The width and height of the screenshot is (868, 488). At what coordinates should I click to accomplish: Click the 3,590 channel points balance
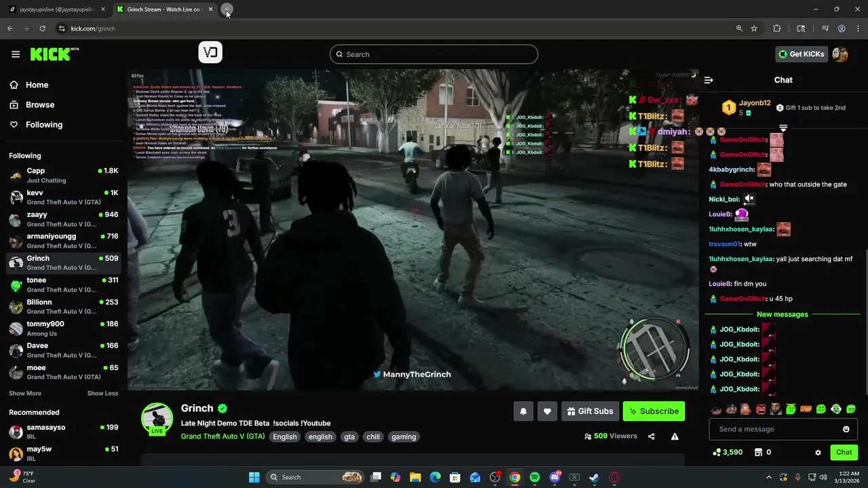(728, 452)
